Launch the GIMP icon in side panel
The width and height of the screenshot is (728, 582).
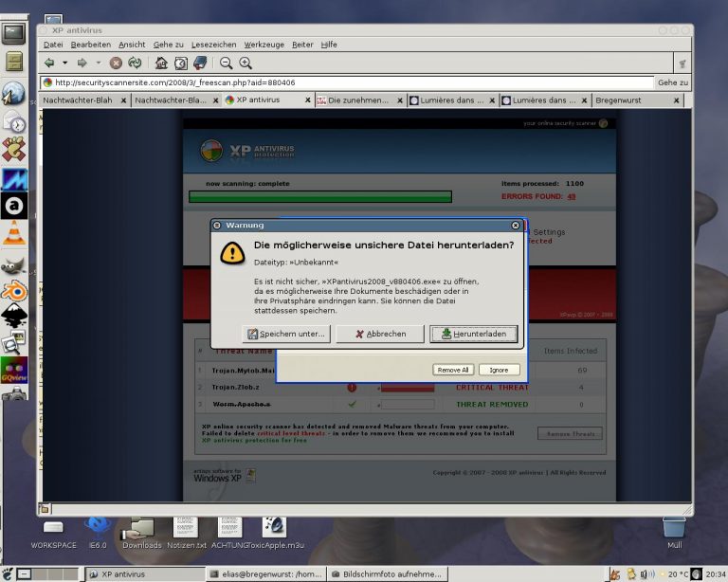(14, 267)
